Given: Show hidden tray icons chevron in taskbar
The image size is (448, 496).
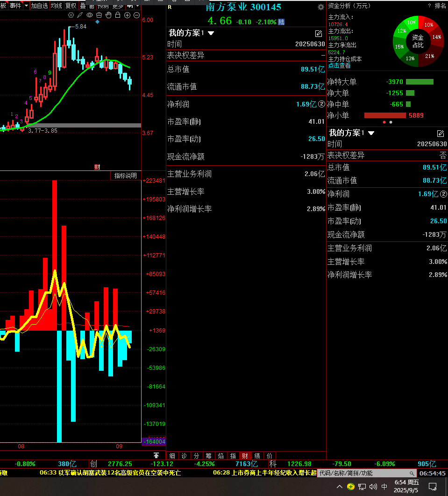Looking at the screenshot, I should [x=340, y=487].
